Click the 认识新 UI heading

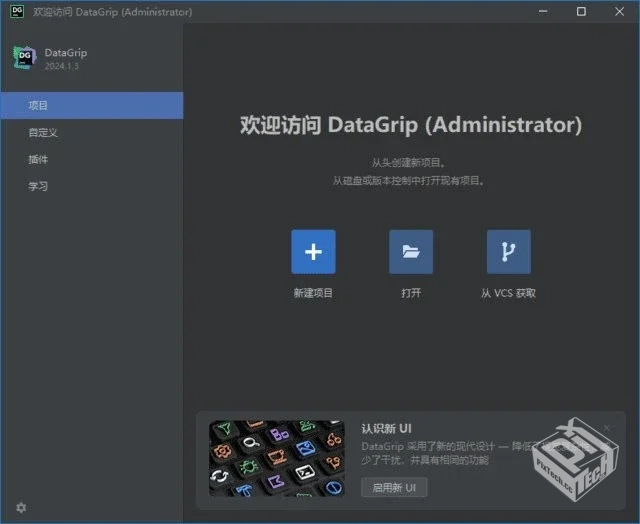(386, 429)
